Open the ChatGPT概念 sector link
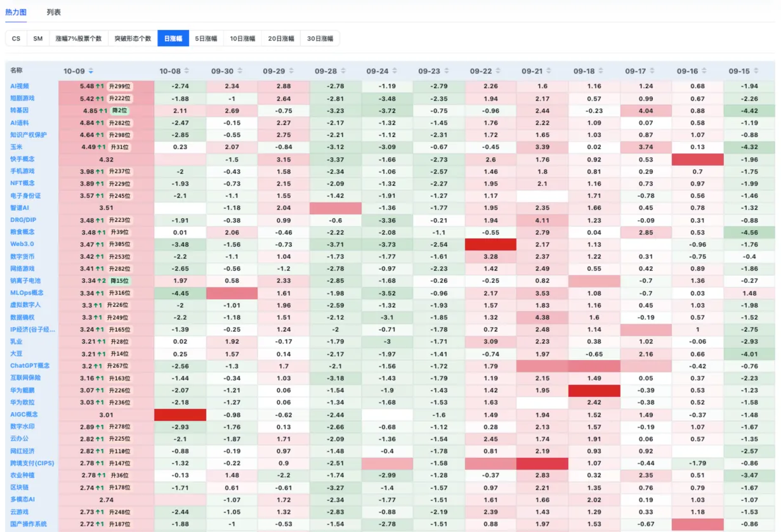 click(x=30, y=366)
